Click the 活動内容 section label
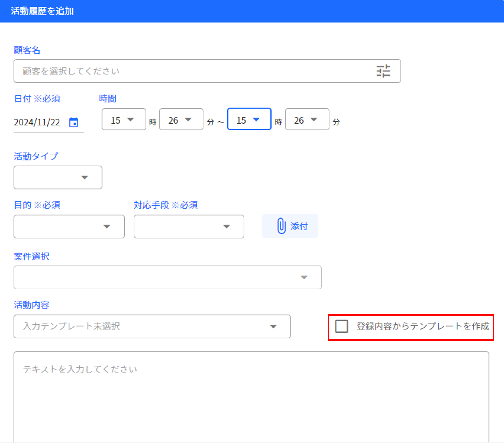This screenshot has height=443, width=504. click(31, 305)
